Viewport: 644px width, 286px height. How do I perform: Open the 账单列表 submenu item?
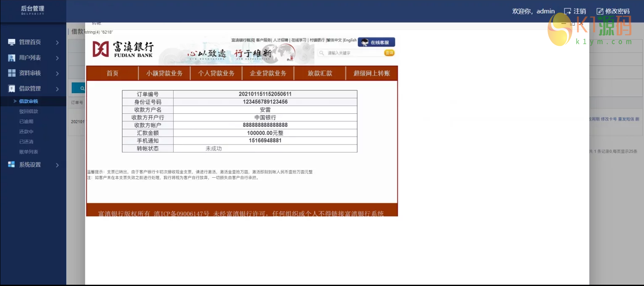[29, 152]
